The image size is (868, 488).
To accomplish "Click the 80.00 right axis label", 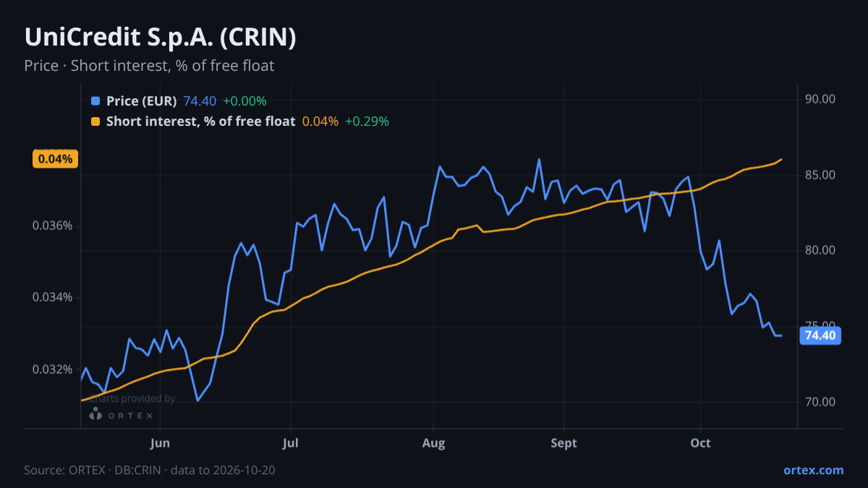I will (x=820, y=251).
